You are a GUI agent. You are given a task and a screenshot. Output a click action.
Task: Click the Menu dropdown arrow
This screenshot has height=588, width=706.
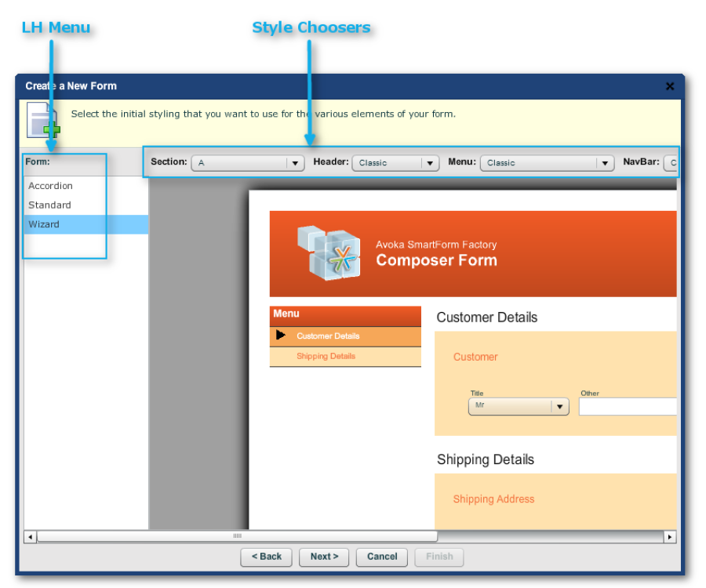point(605,163)
